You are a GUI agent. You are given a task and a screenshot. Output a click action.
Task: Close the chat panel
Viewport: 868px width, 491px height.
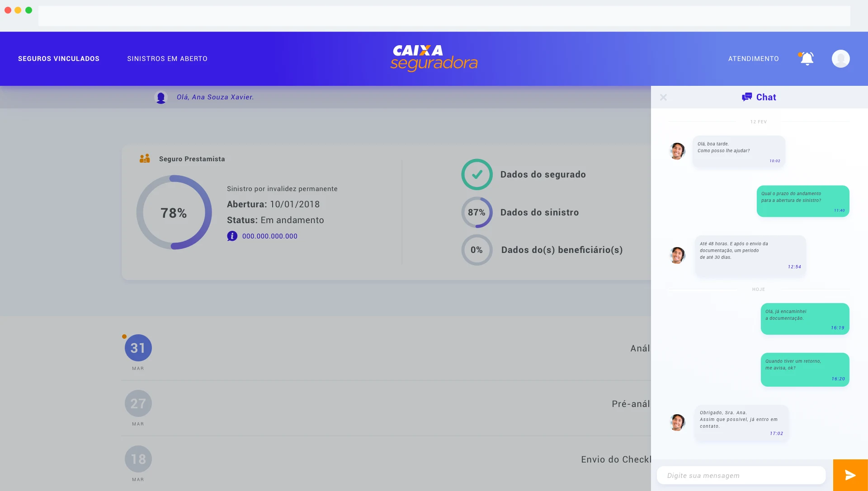click(x=663, y=97)
